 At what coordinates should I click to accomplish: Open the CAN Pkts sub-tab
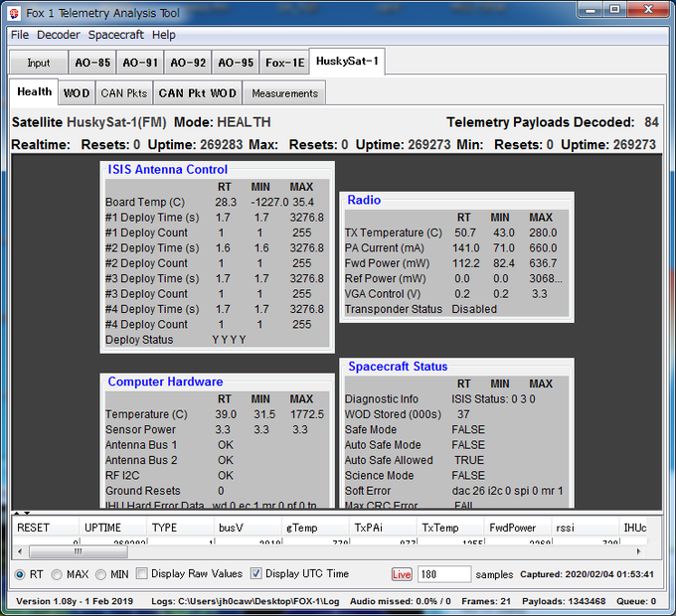123,93
